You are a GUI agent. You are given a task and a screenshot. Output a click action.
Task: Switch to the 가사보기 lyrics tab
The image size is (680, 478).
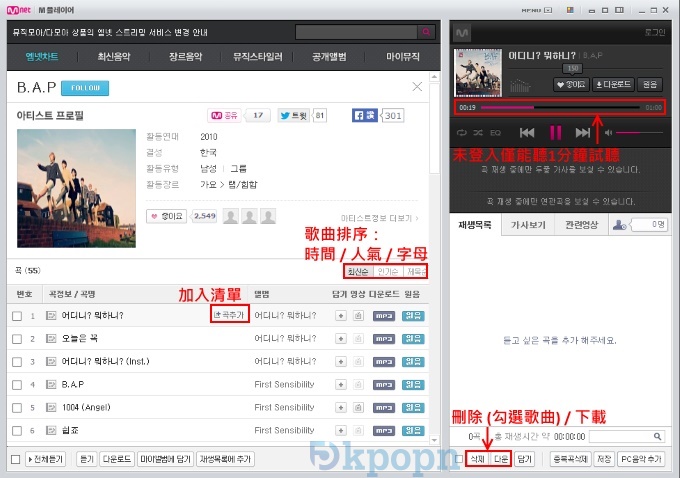528,225
